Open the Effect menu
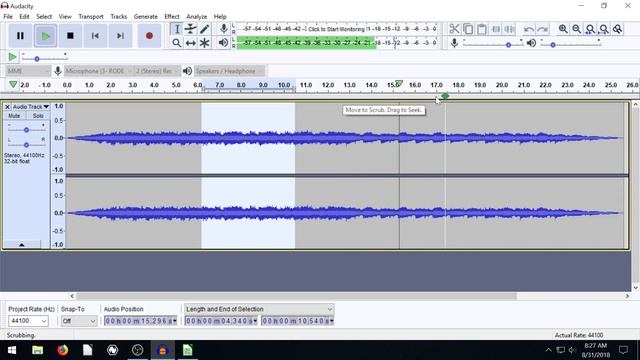This screenshot has height=360, width=640. click(172, 16)
